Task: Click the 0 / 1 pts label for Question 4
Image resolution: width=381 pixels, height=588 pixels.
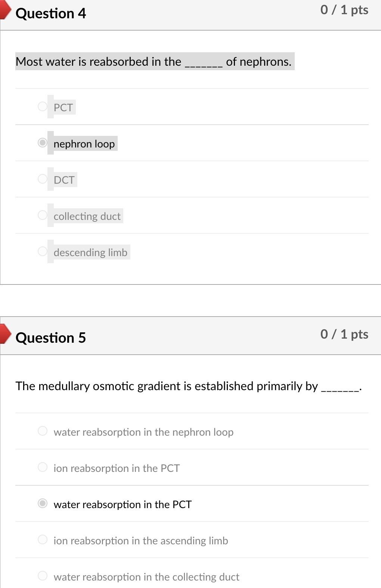Action: pos(344,10)
